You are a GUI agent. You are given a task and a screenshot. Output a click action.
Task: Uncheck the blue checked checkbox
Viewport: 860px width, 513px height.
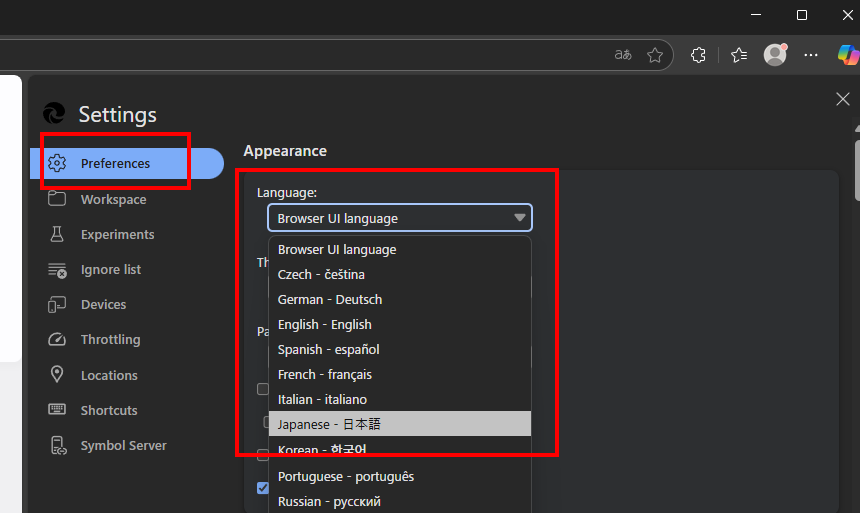(x=263, y=488)
